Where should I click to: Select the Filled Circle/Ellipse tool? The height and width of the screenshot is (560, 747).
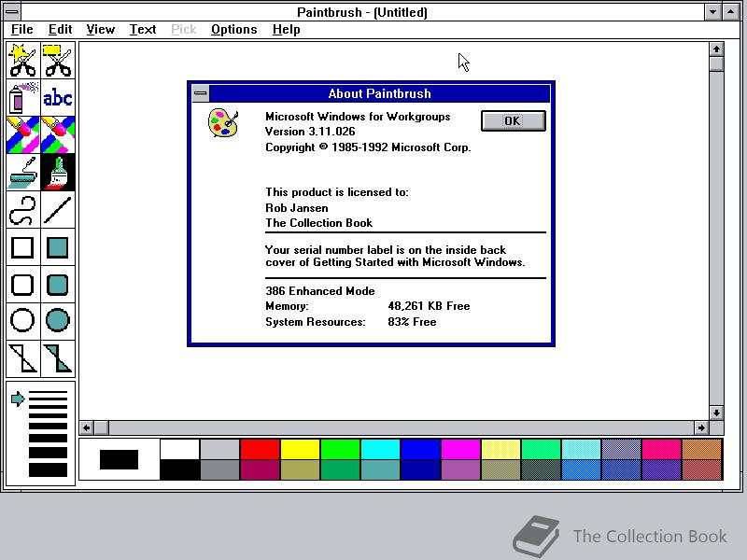coord(58,320)
